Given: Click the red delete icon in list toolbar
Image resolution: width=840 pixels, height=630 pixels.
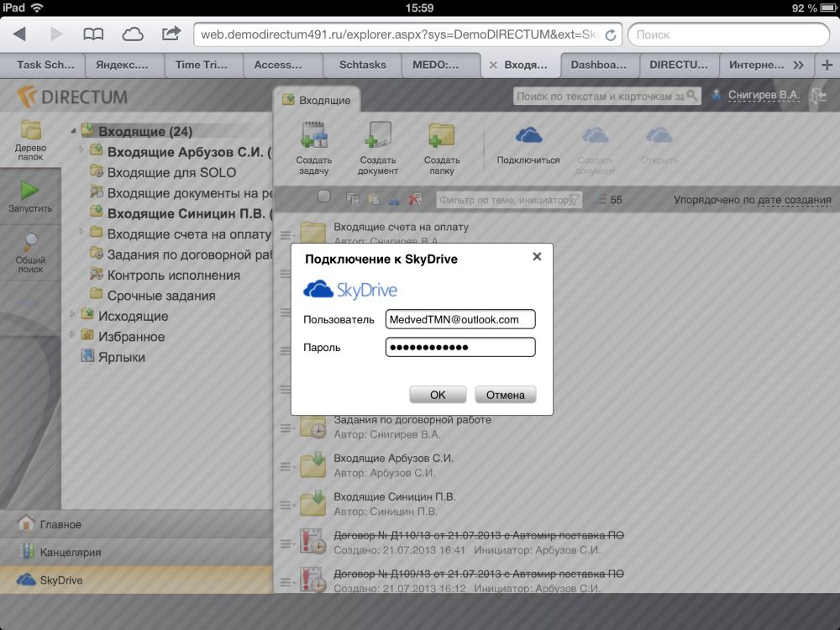Looking at the screenshot, I should tap(415, 199).
